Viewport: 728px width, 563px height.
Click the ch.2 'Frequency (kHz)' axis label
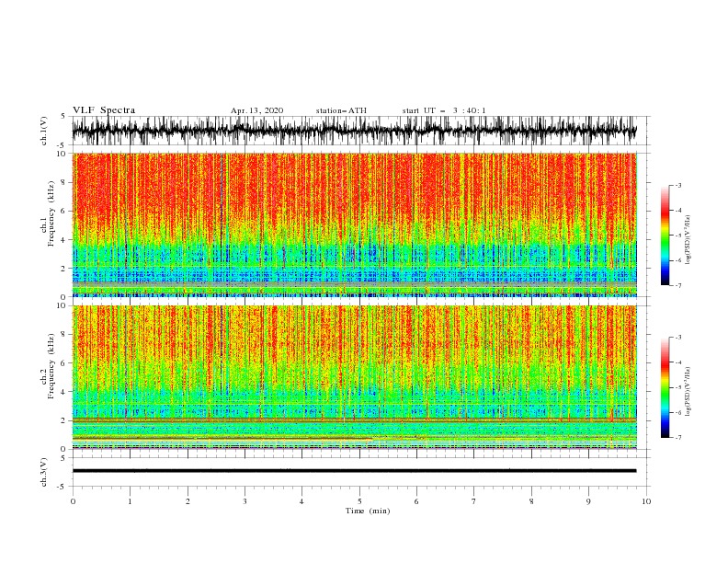(51, 366)
